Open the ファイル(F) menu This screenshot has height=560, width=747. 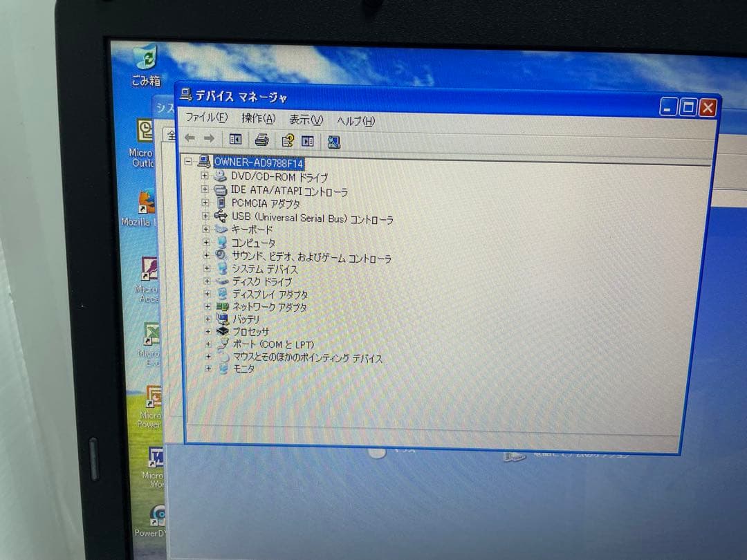point(206,117)
